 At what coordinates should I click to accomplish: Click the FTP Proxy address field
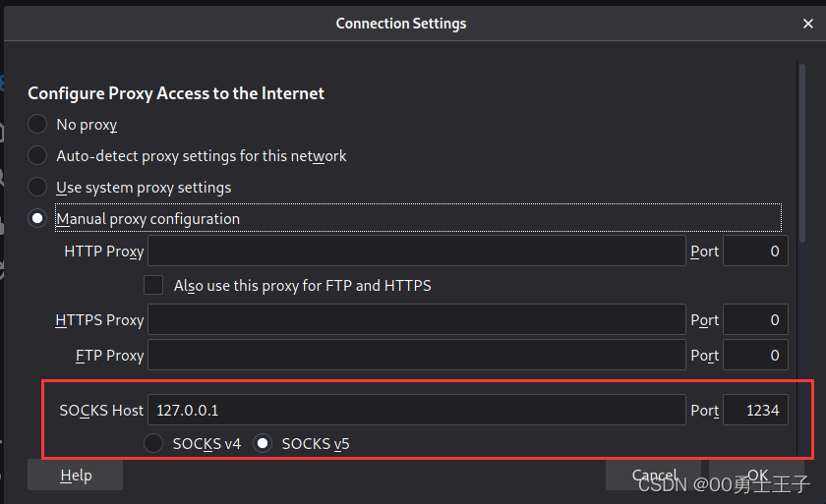click(x=417, y=355)
